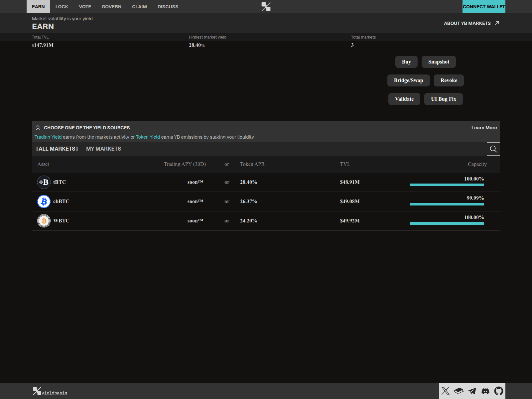
Task: Click the Token Yield link
Action: coord(148,137)
